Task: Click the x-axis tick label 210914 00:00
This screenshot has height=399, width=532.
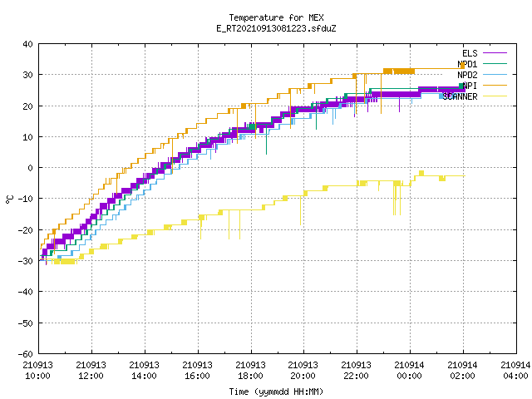Action: [x=410, y=371]
